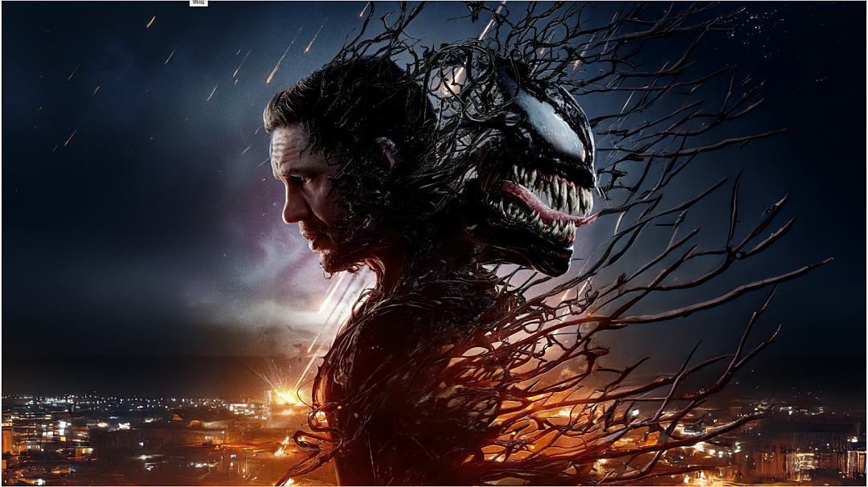Click the Venom poster image
868x487 pixels.
434,243
